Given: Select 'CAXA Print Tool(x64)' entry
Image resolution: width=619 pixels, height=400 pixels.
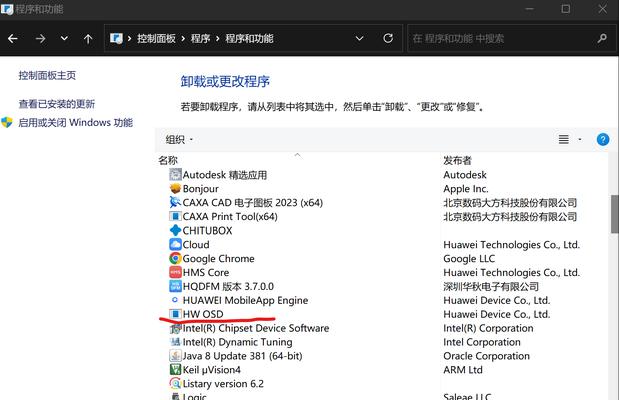Looking at the screenshot, I should click(230, 217).
